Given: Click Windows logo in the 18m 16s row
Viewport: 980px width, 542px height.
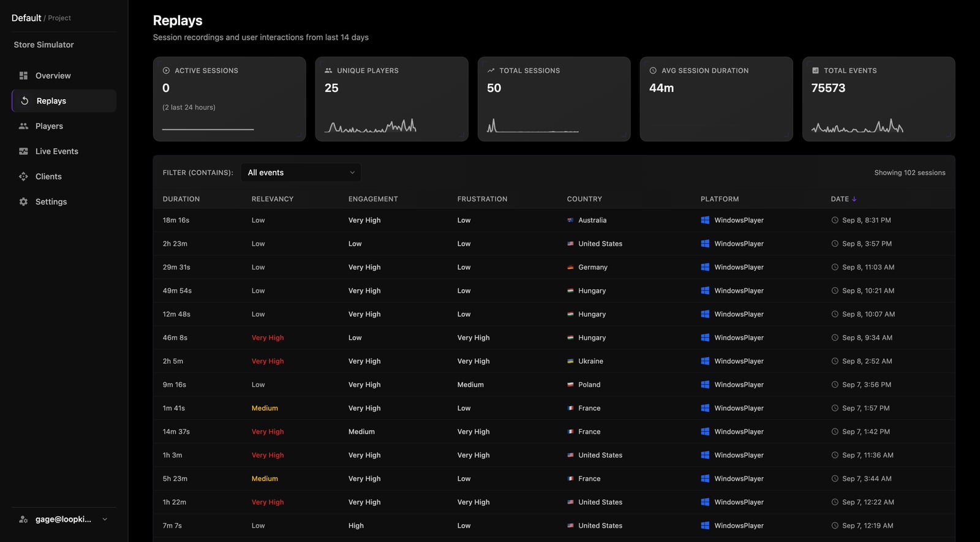Looking at the screenshot, I should [x=705, y=220].
